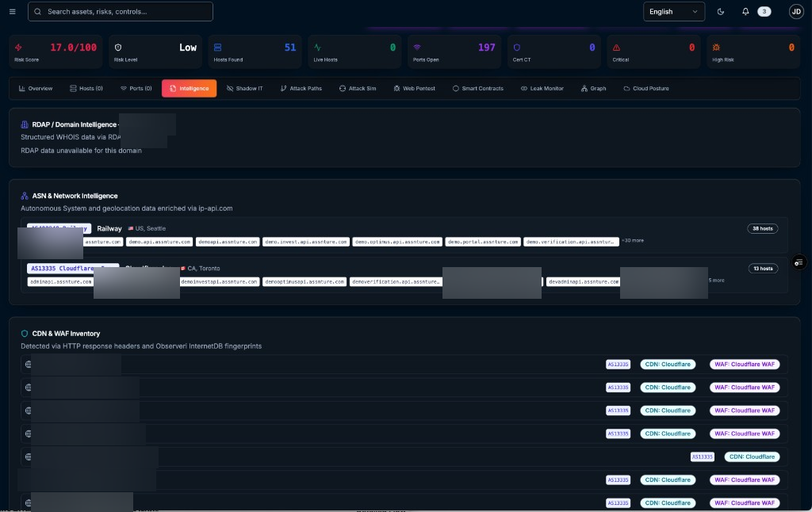812x512 pixels.
Task: Click the High Risk bug icon
Action: tap(716, 47)
